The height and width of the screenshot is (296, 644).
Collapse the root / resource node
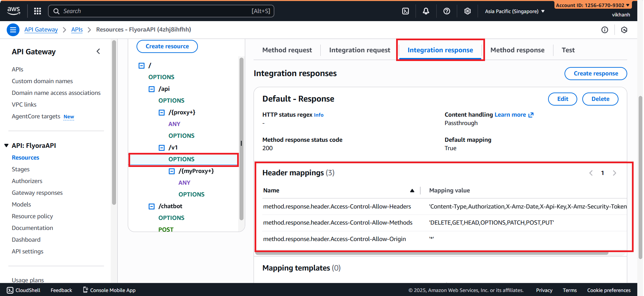click(142, 66)
